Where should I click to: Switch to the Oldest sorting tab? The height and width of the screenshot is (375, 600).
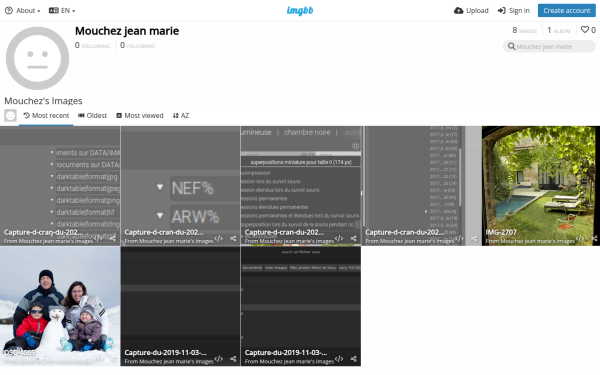click(x=92, y=116)
